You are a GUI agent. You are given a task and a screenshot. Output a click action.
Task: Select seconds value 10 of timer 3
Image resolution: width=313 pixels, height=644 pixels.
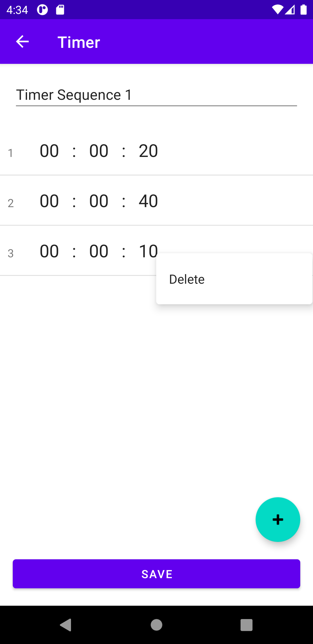(148, 251)
